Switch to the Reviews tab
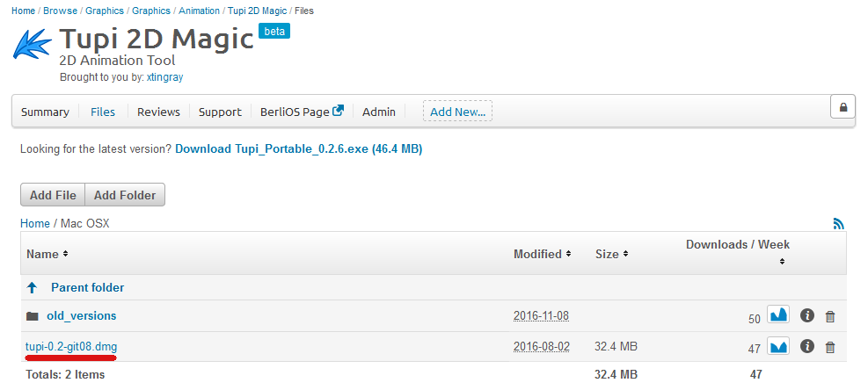Screen dimensions: 868x390 (x=158, y=112)
